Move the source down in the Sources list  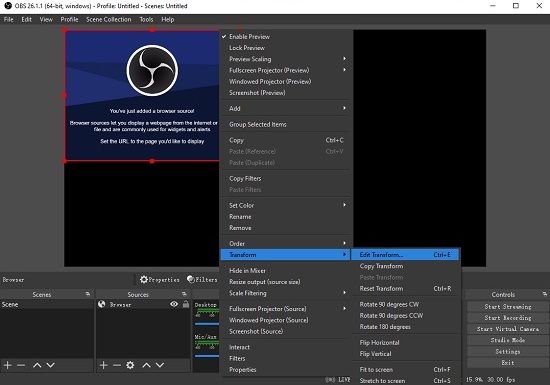160,365
